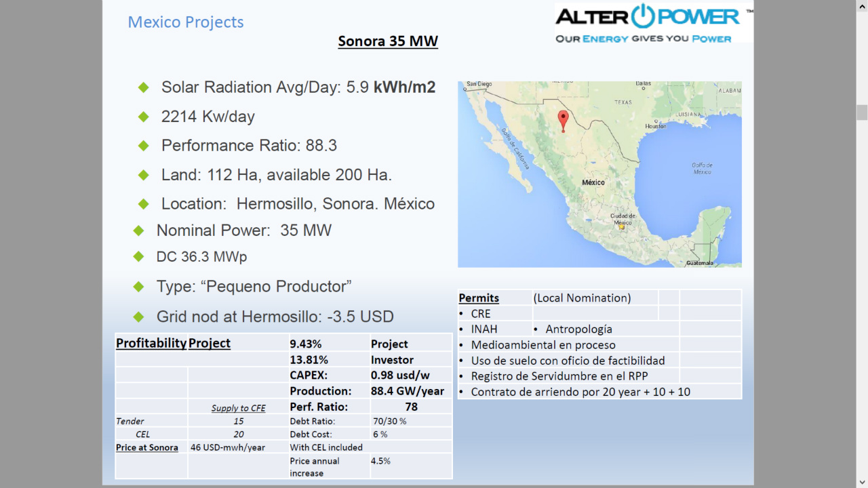The image size is (868, 488).
Task: Click the 'Type: "Pequeno Productor"' line
Action: (x=254, y=287)
